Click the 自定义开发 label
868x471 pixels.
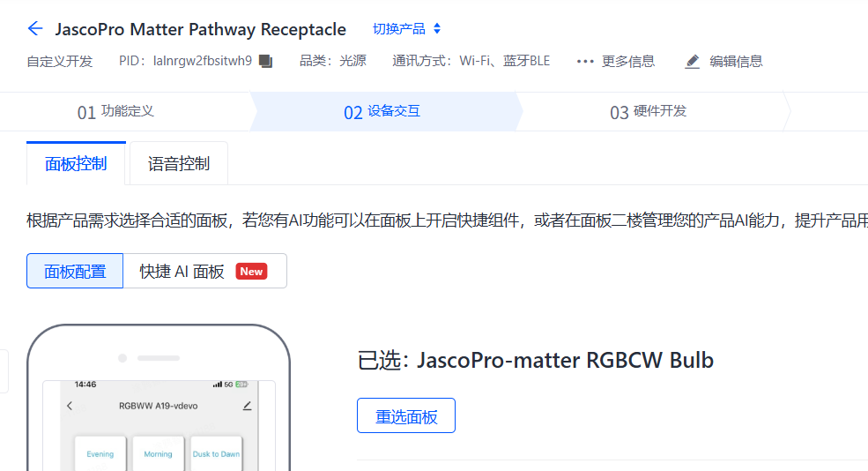[x=60, y=61]
